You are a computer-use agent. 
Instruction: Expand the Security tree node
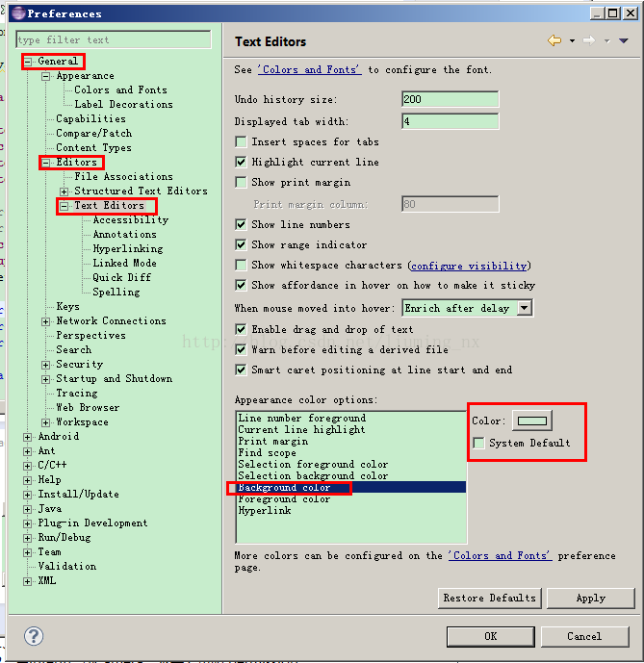click(45, 365)
